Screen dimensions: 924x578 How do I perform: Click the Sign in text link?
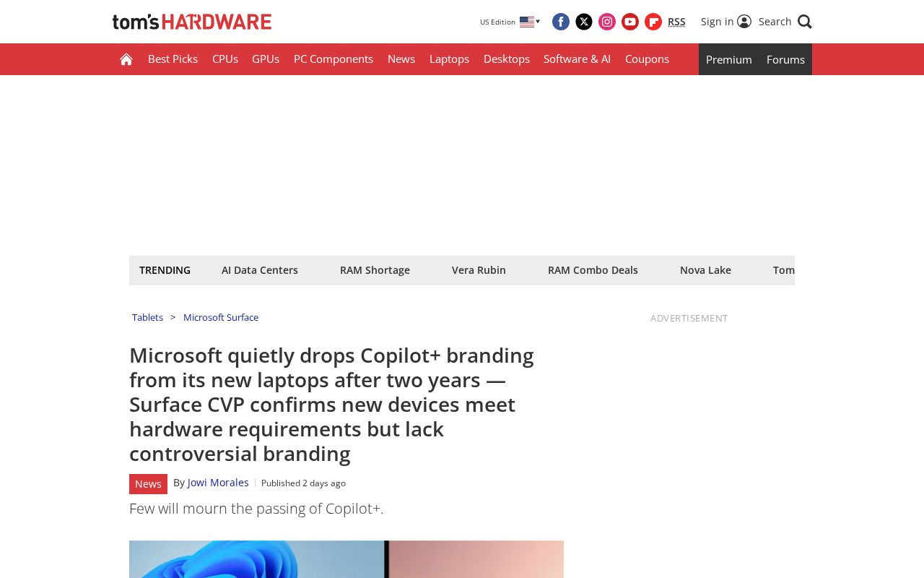coord(717,22)
